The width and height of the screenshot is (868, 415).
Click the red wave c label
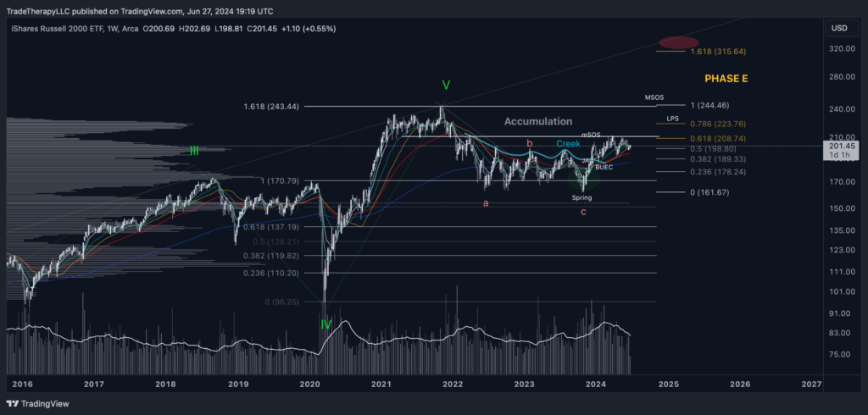click(583, 212)
